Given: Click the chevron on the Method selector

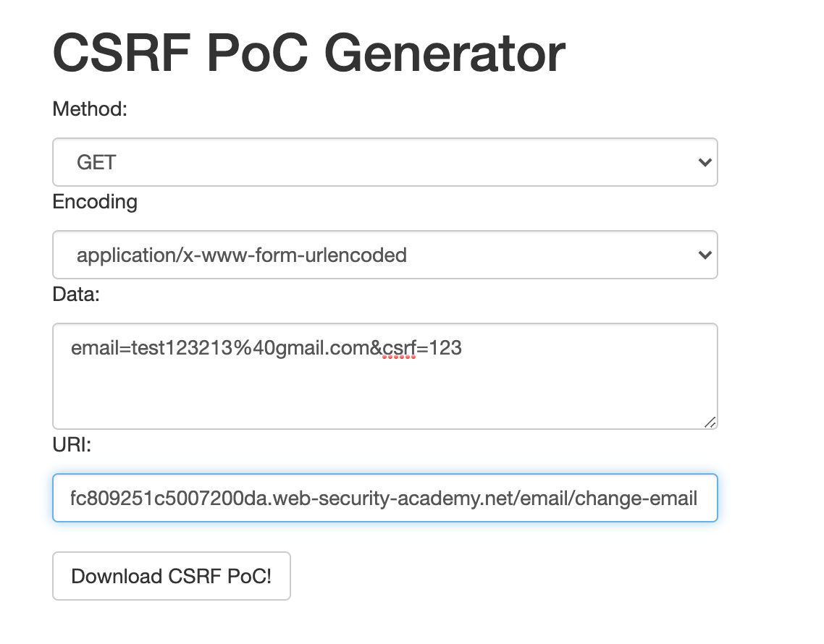Looking at the screenshot, I should point(705,162).
